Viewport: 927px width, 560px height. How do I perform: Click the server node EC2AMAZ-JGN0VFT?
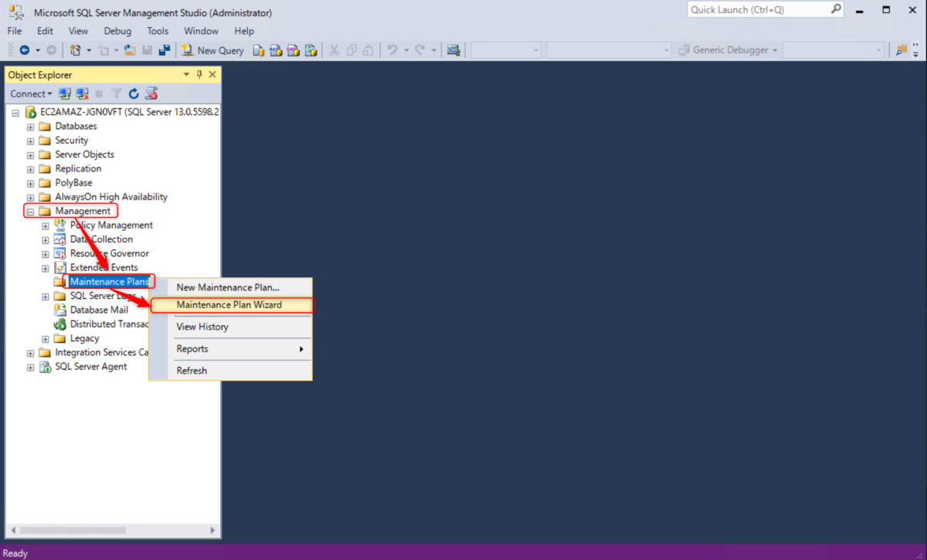tap(129, 112)
